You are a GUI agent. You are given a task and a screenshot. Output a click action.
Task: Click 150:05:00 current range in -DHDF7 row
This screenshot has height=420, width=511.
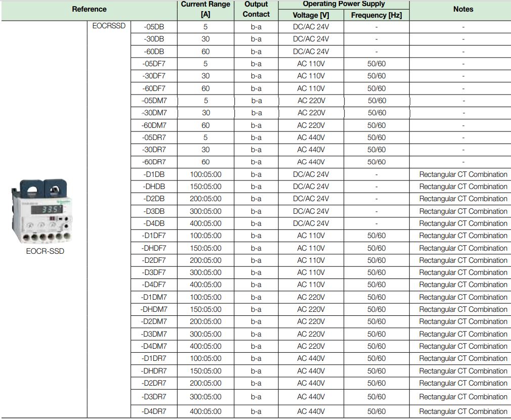[x=205, y=248]
